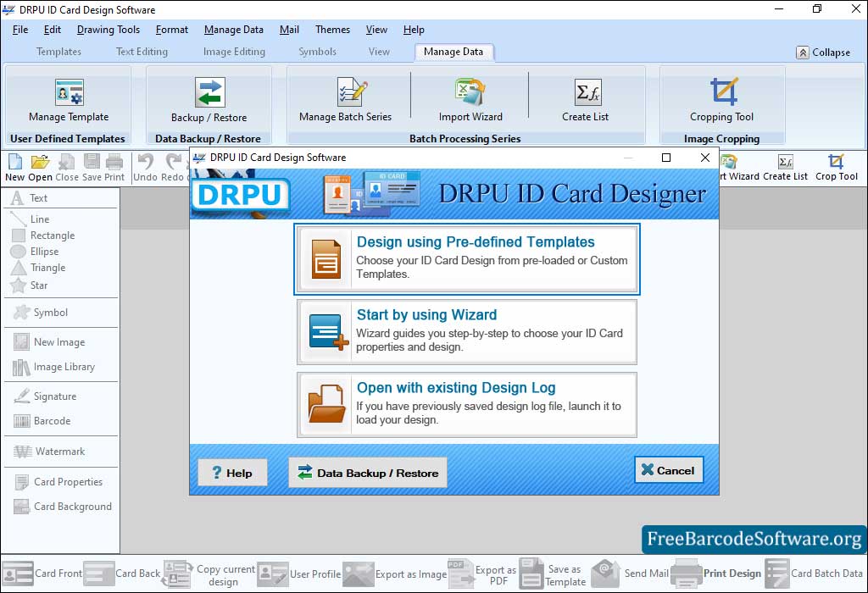868x593 pixels.
Task: Collapse the ribbon
Action: coord(823,53)
